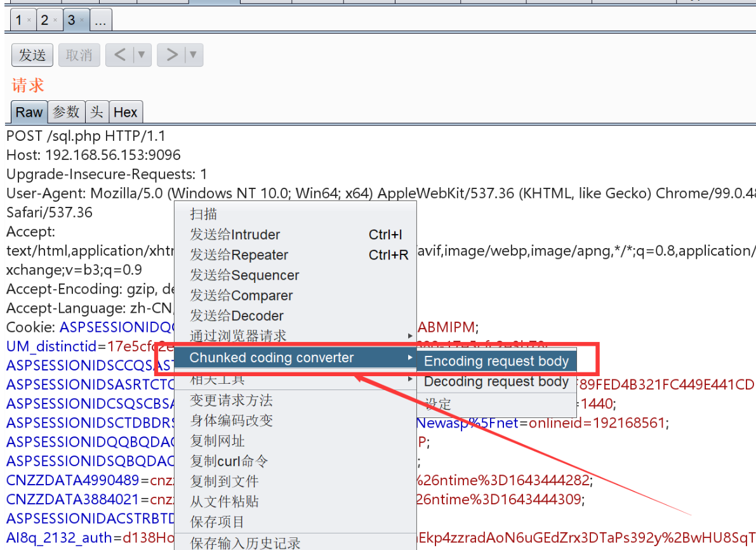Choose 复制curl命令 menu item
Image resolution: width=756 pixels, height=550 pixels.
(x=295, y=461)
